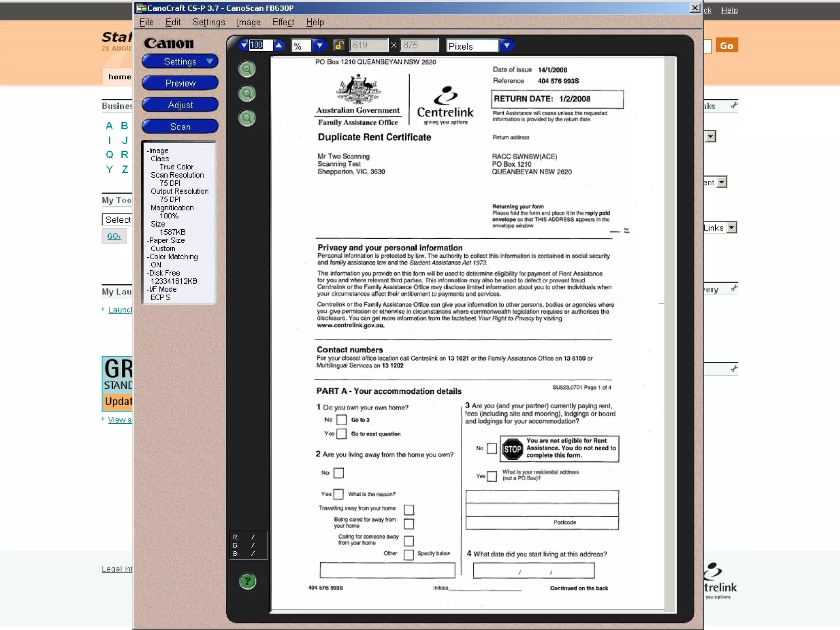
Task: Select the 'Scan Resolution' info row
Action: [x=177, y=175]
